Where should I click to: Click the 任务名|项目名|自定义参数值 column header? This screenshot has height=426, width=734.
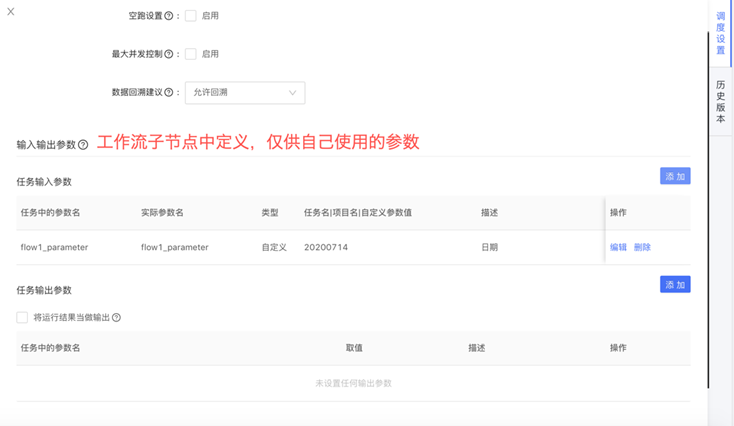(358, 213)
